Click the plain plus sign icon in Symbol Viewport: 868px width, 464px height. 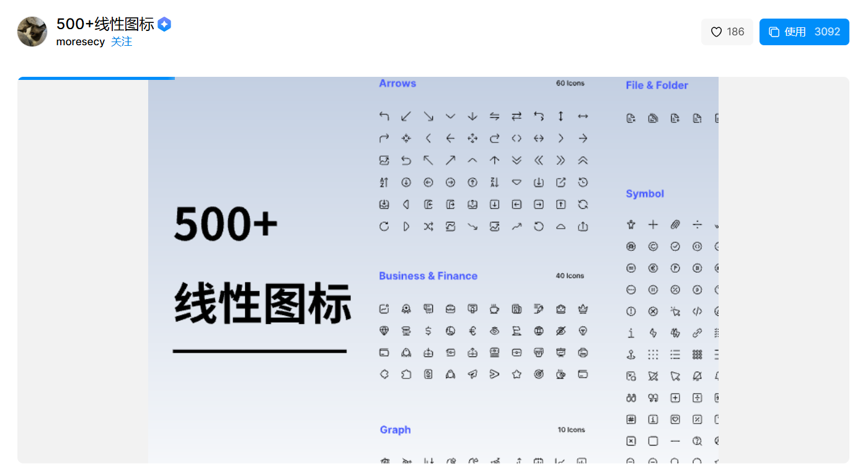pyautogui.click(x=653, y=225)
